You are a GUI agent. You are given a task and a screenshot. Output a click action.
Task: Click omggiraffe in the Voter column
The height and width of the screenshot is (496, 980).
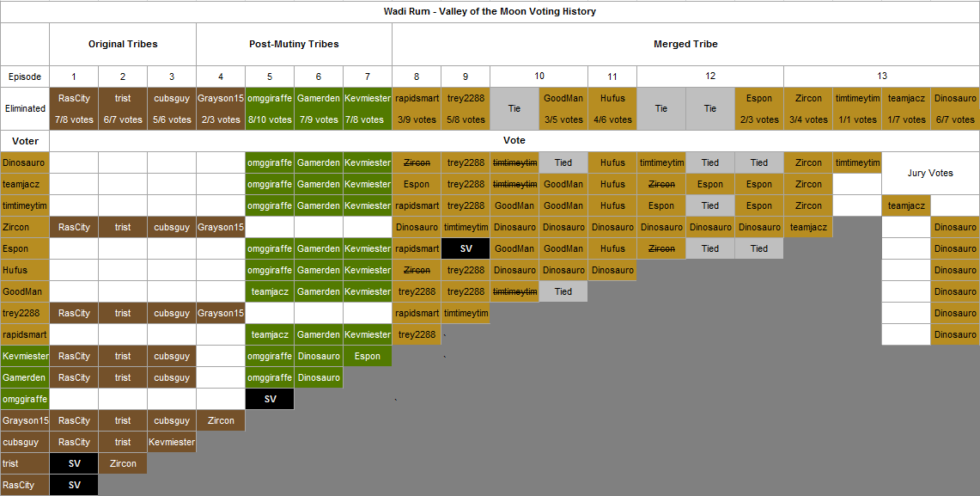[x=25, y=399]
